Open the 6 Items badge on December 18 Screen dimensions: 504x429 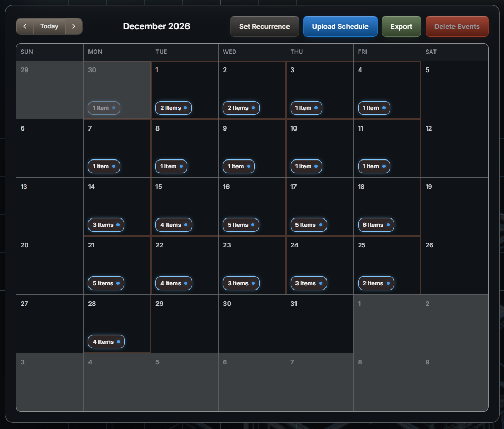click(x=376, y=225)
